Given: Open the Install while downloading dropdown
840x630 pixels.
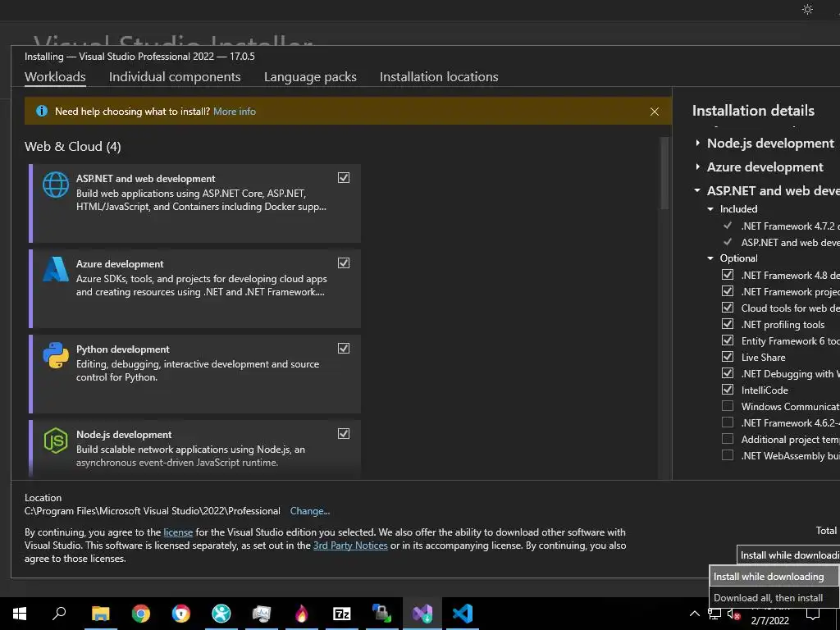Looking at the screenshot, I should click(788, 555).
